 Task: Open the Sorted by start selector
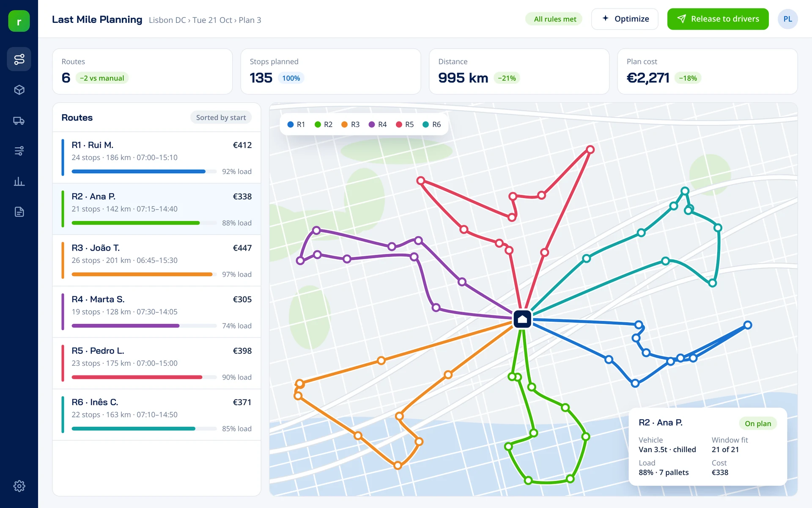(221, 118)
